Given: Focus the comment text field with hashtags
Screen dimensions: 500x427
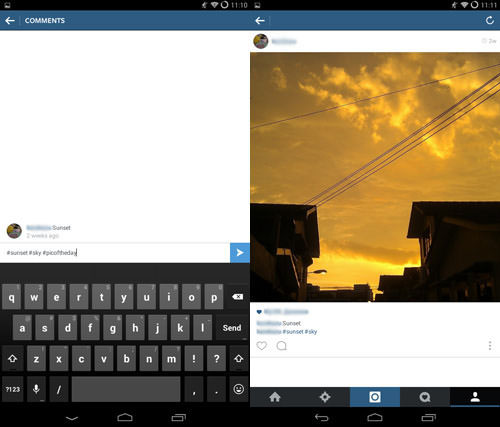Looking at the screenshot, I should tap(115, 253).
